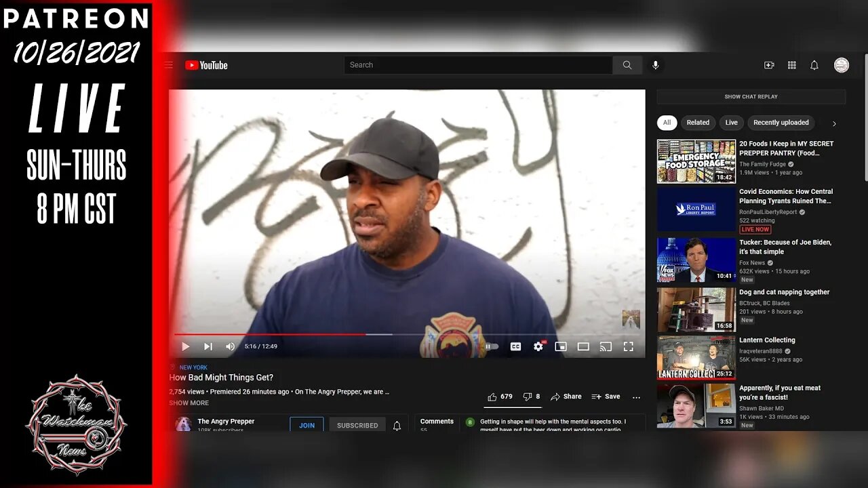Open 'Dog and cat napping together' title
Image resolution: width=868 pixels, height=488 pixels.
[785, 292]
